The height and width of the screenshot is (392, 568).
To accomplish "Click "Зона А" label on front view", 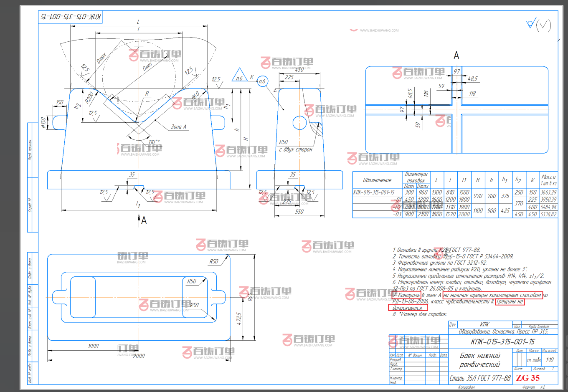I will pos(178,126).
